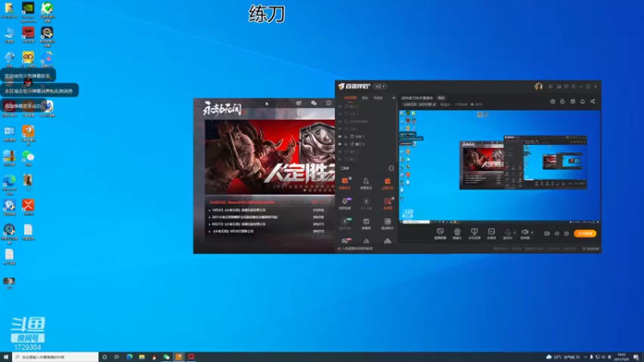Expand the microphone options arrow

[514, 232]
